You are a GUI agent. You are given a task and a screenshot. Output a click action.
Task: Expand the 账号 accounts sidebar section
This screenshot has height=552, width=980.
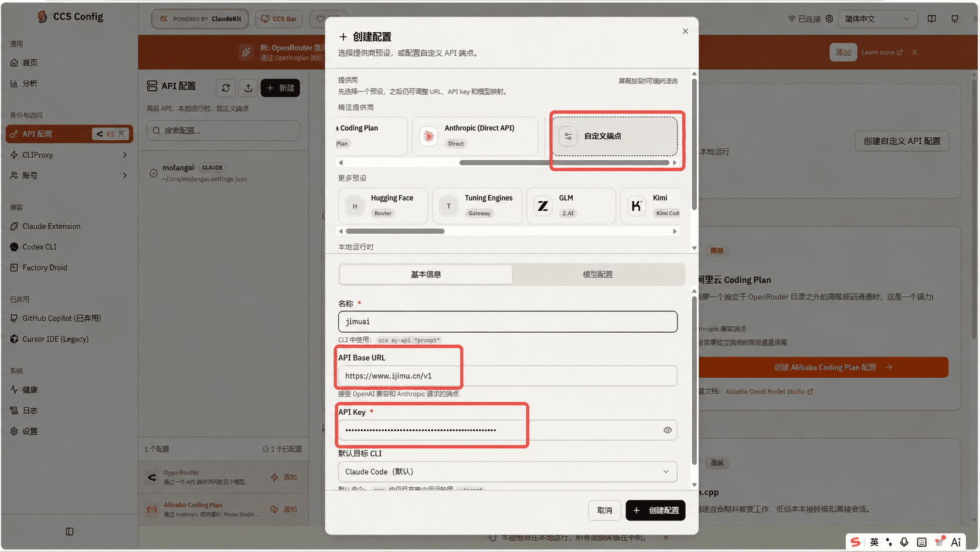click(69, 175)
